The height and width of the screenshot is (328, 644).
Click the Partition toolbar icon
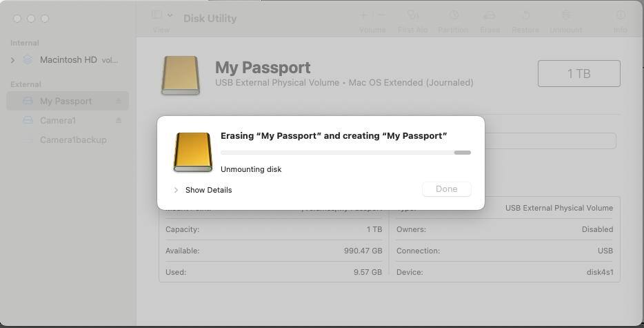(x=454, y=15)
